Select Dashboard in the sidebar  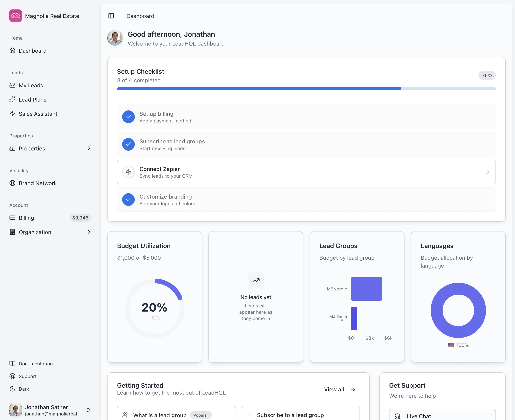pyautogui.click(x=32, y=50)
